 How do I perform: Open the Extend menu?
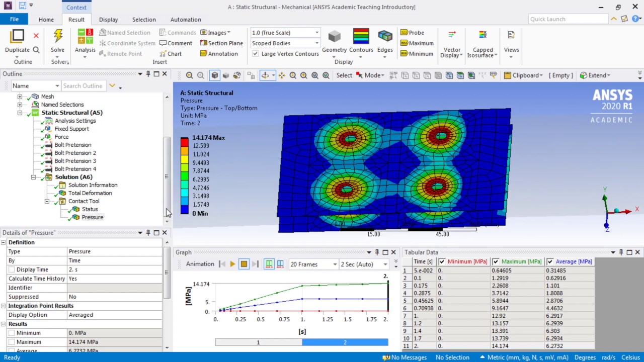595,75
